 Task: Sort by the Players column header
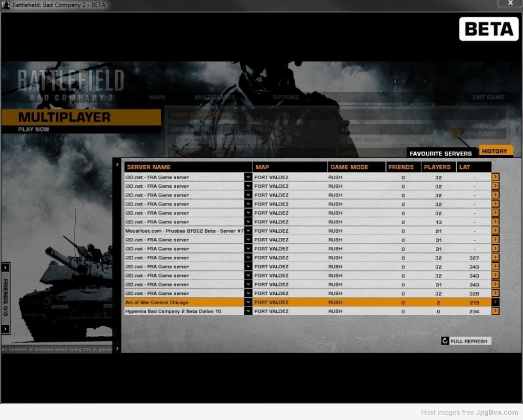point(438,167)
